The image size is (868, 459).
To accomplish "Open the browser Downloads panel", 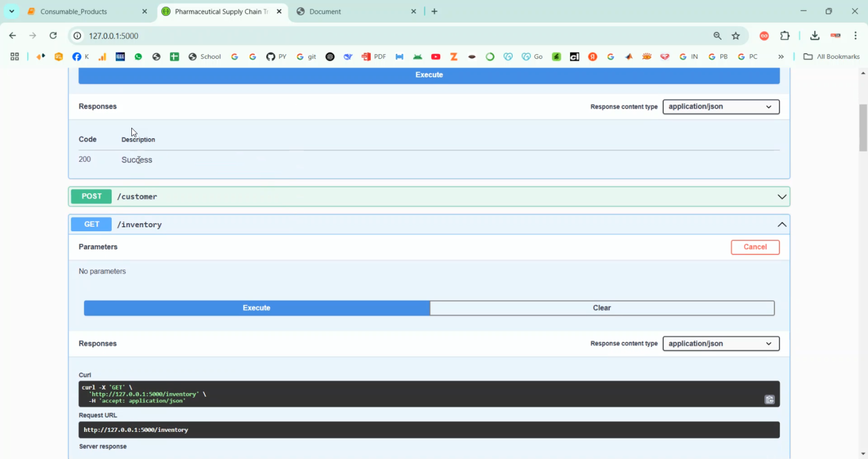I will tap(815, 36).
